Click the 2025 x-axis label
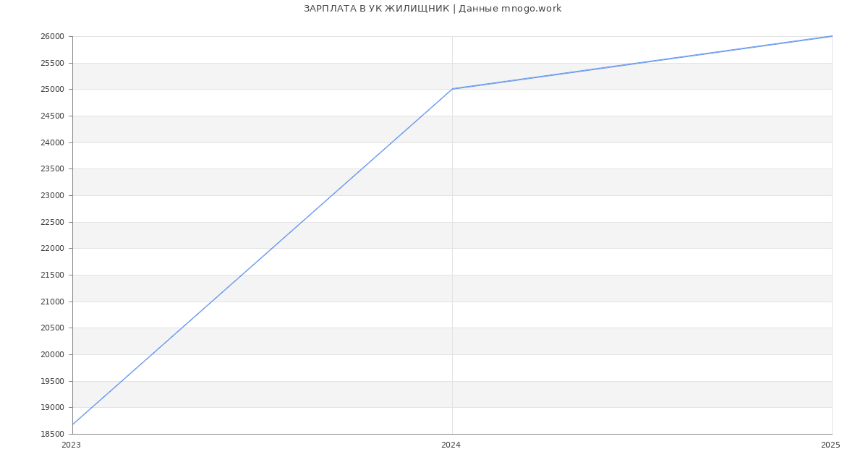 tap(830, 445)
